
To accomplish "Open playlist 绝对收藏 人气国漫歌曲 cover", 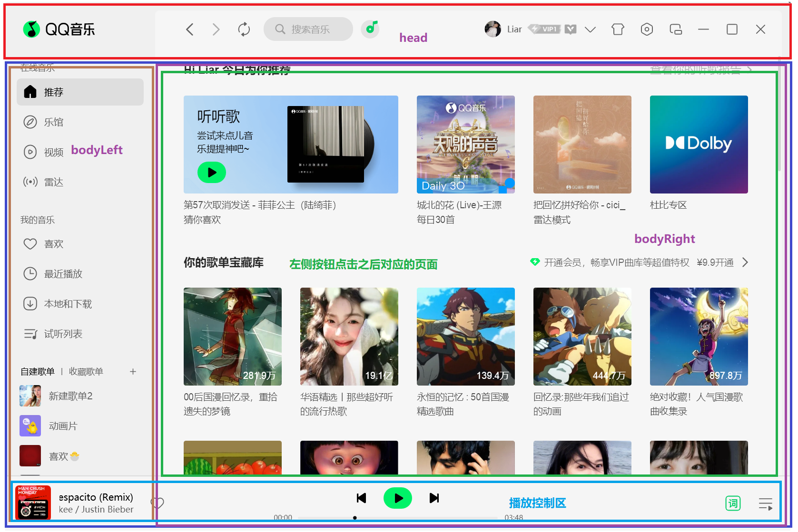I will point(699,337).
